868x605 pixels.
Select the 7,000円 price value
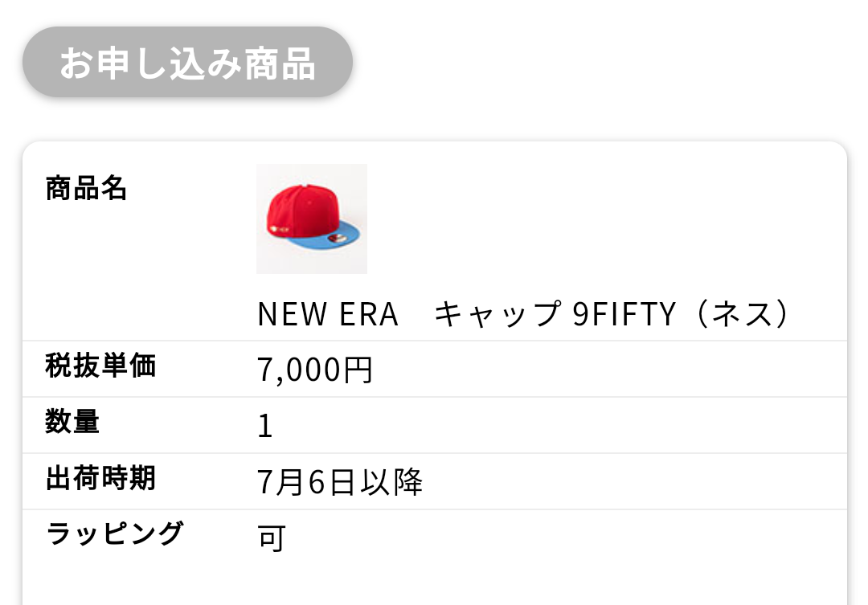[x=315, y=370]
